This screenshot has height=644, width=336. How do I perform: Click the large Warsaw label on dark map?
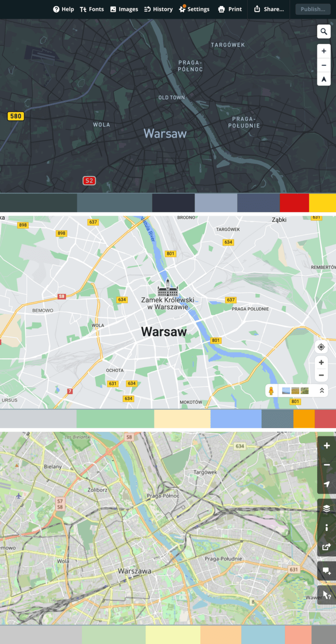(x=165, y=133)
